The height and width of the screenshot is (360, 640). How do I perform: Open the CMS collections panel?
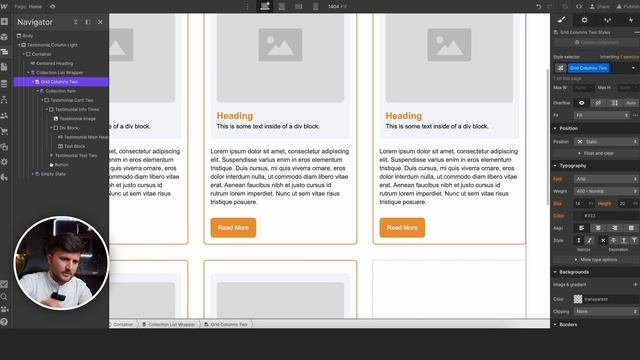coord(4,84)
